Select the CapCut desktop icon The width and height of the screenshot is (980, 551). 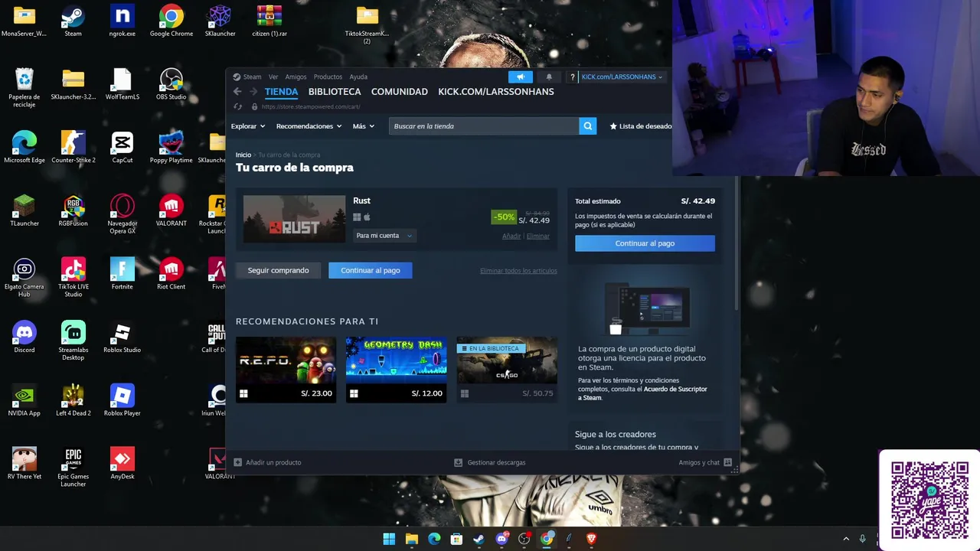pyautogui.click(x=122, y=147)
